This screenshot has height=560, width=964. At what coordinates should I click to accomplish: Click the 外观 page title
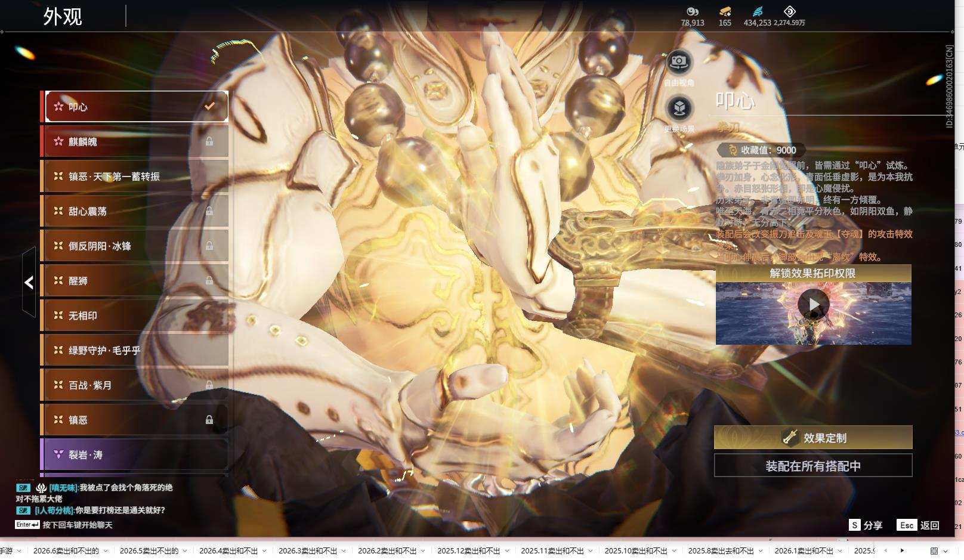tap(63, 16)
